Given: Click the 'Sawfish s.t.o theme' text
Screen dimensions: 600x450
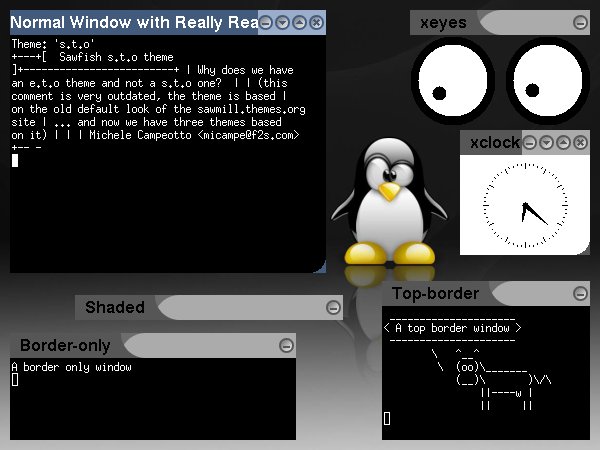Looking at the screenshot, I should pos(116,57).
